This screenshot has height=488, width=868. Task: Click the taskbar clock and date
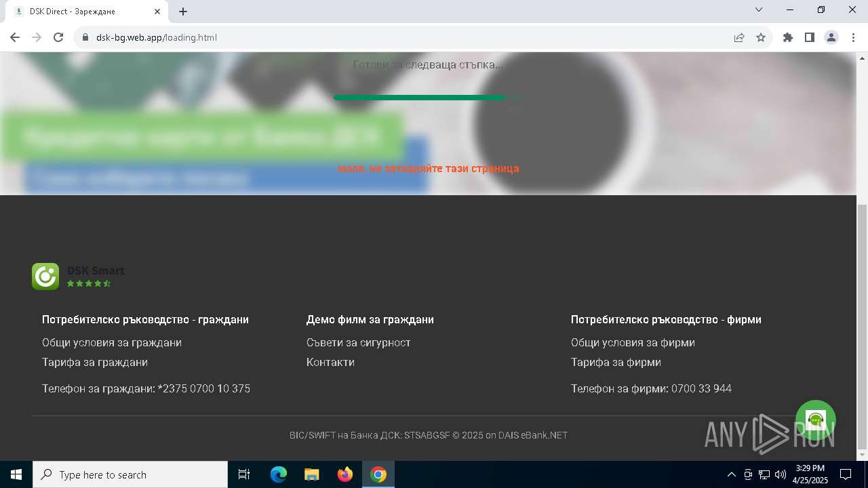(x=810, y=474)
